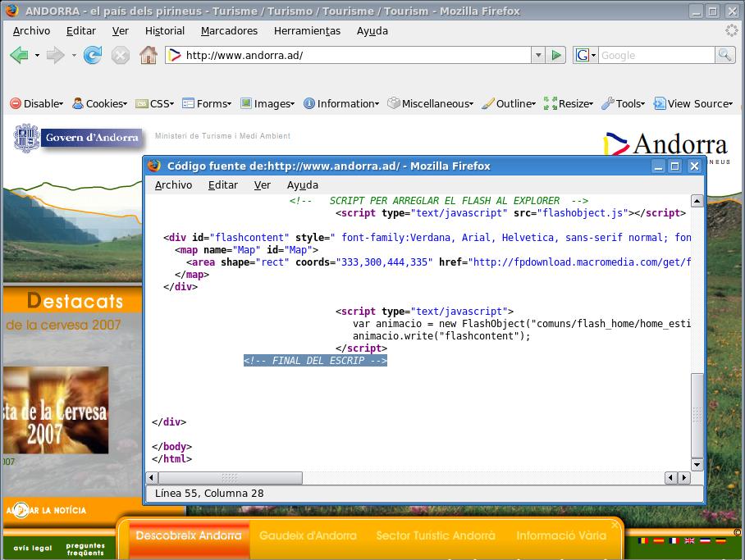Click the preguntes freqüents link

point(85,549)
